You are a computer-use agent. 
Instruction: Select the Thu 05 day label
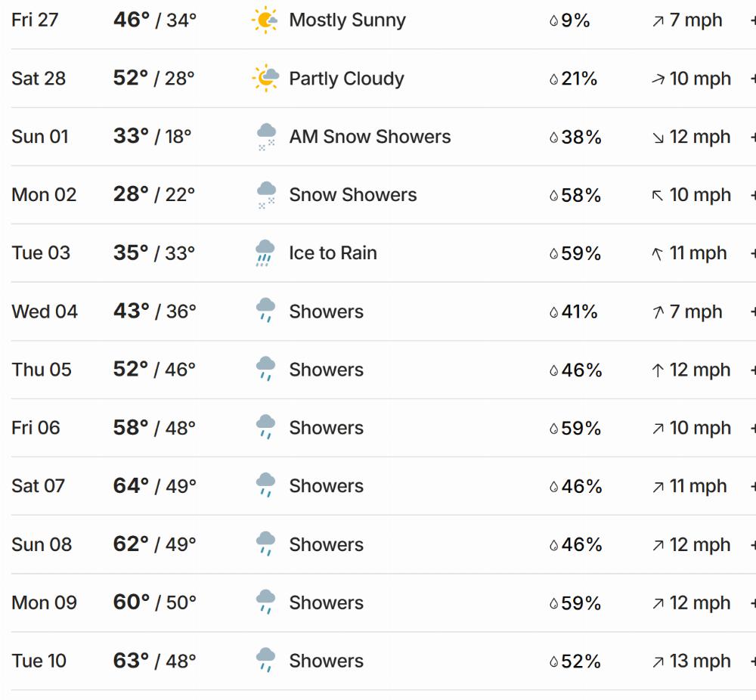coord(42,370)
